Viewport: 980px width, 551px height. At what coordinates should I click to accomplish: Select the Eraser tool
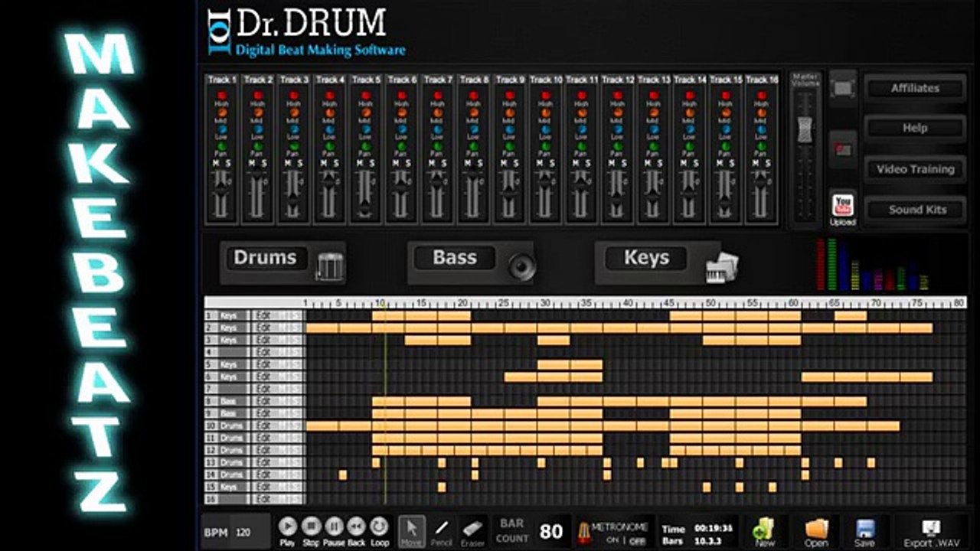tap(472, 531)
